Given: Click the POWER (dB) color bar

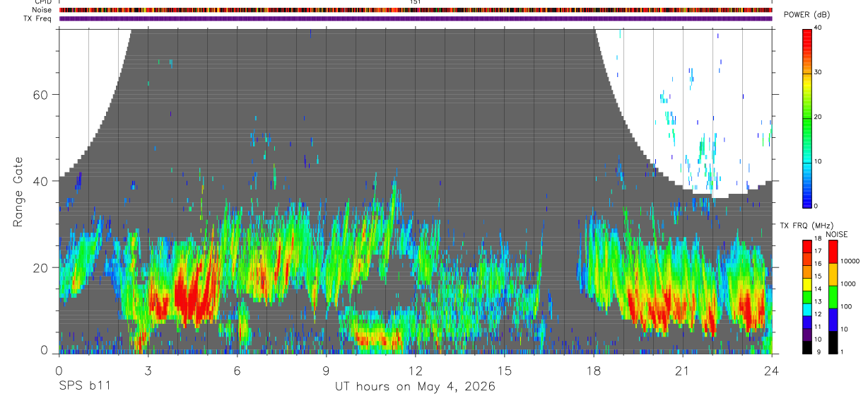Looking at the screenshot, I should (x=807, y=117).
